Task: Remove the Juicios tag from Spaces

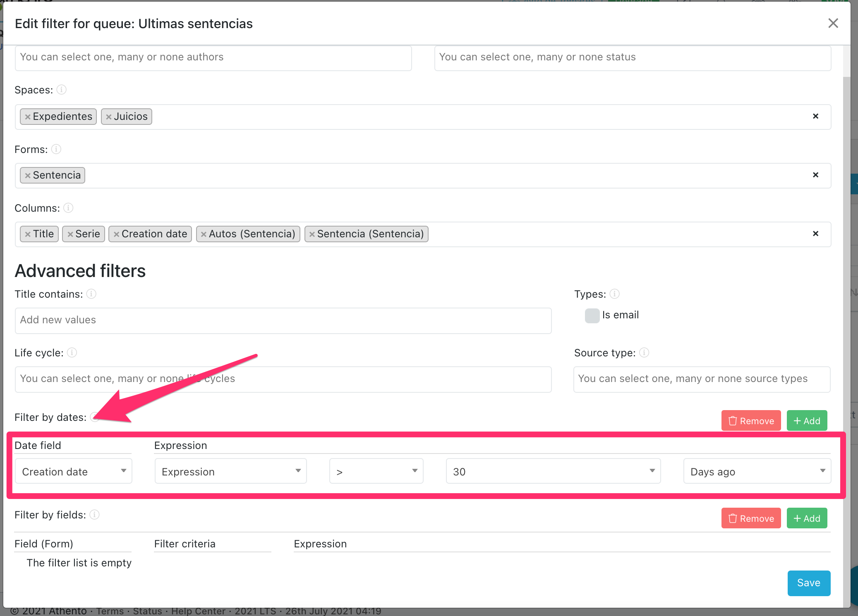Action: (x=109, y=117)
